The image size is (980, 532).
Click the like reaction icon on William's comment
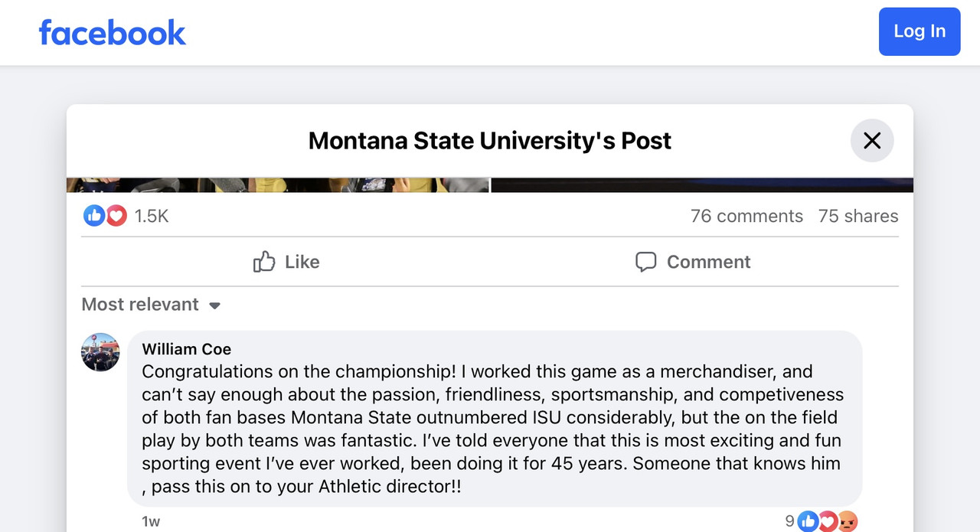(808, 522)
